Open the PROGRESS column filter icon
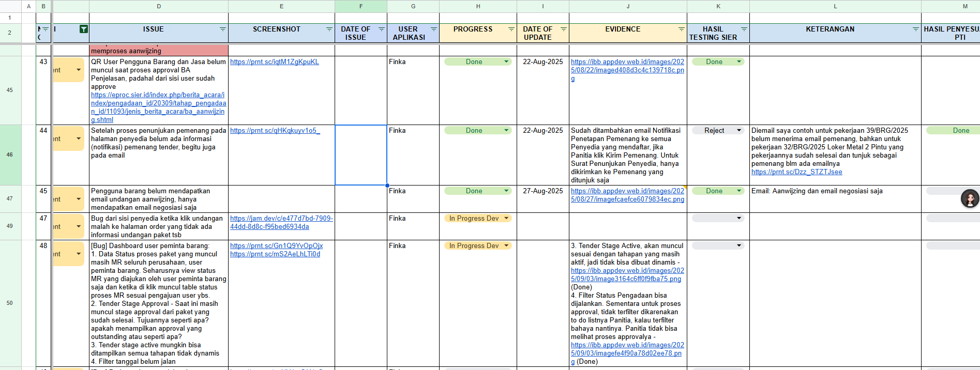Screen dimensions: 980x370 [511, 29]
